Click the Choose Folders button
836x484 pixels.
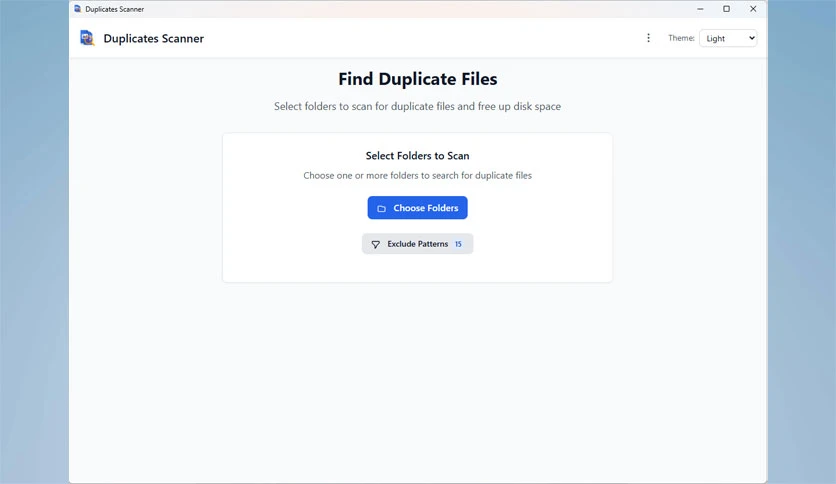pos(417,208)
